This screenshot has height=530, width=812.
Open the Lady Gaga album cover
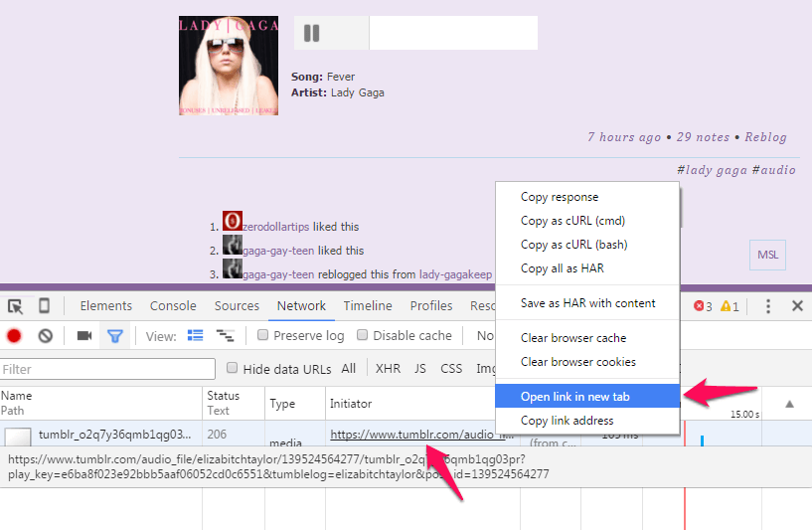point(229,66)
